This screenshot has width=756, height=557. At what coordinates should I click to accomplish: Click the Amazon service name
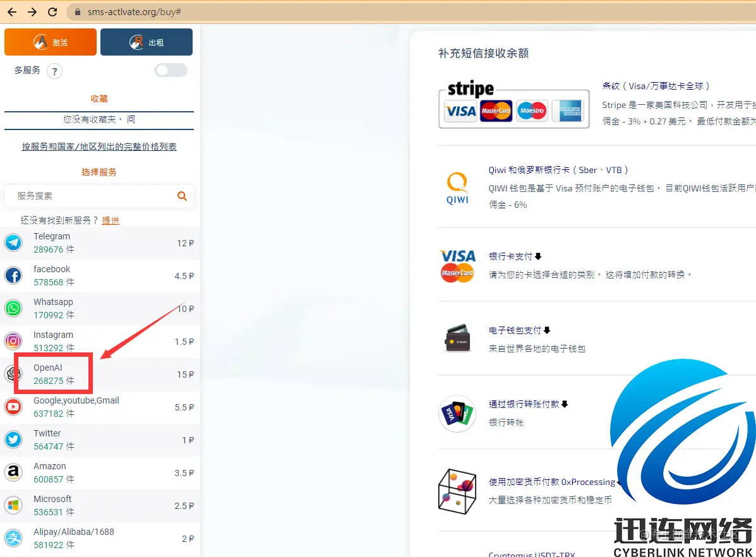(x=50, y=466)
